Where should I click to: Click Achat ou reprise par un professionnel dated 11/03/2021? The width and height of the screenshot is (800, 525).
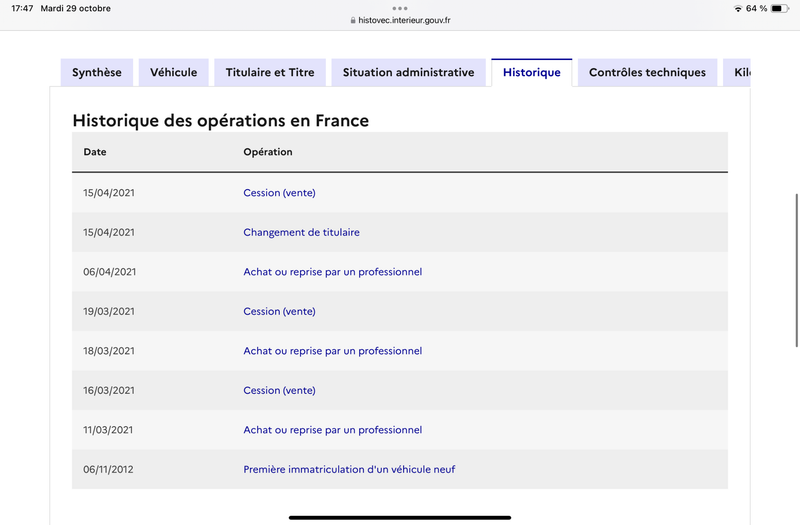click(333, 430)
